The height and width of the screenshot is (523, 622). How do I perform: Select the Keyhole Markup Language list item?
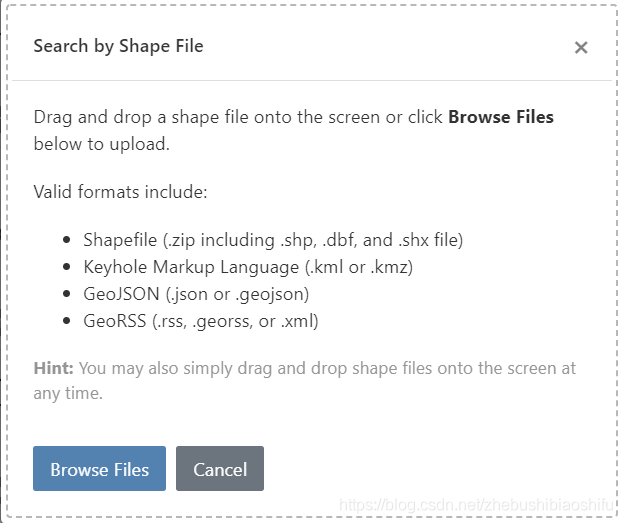pos(248,267)
